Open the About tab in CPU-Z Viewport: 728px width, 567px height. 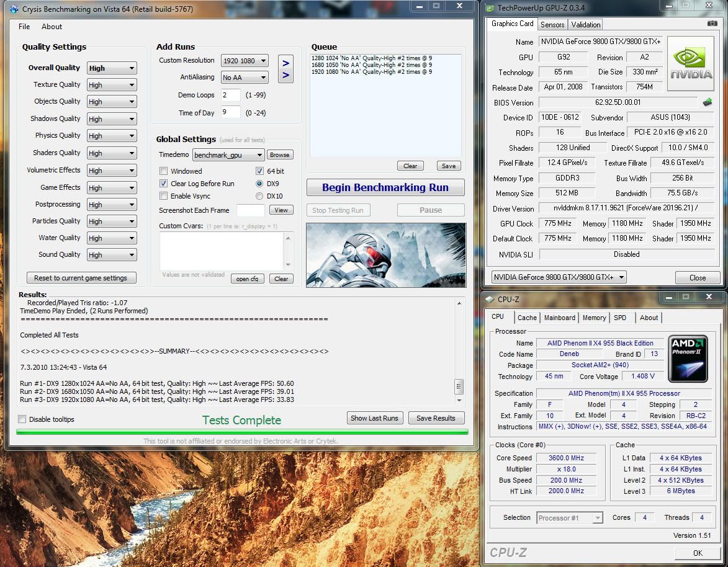[x=649, y=318]
